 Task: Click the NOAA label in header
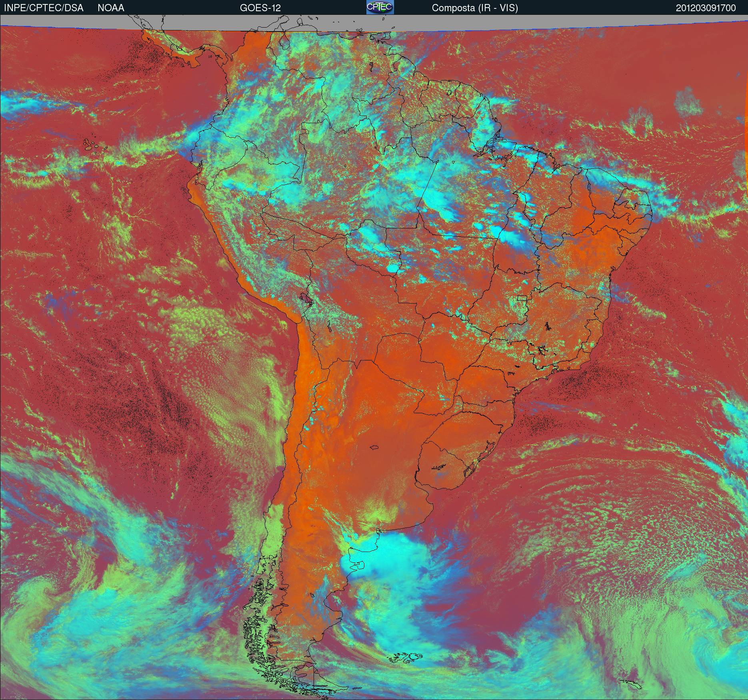coord(111,8)
